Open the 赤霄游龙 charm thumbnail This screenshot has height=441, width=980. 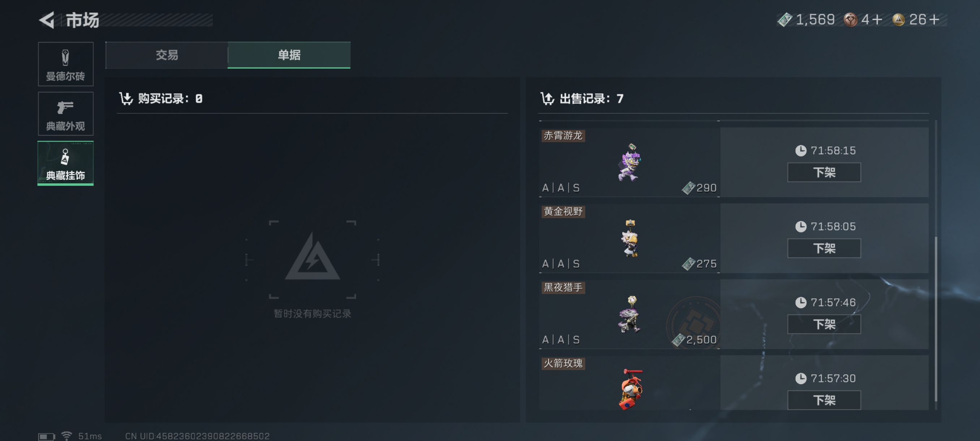click(629, 162)
